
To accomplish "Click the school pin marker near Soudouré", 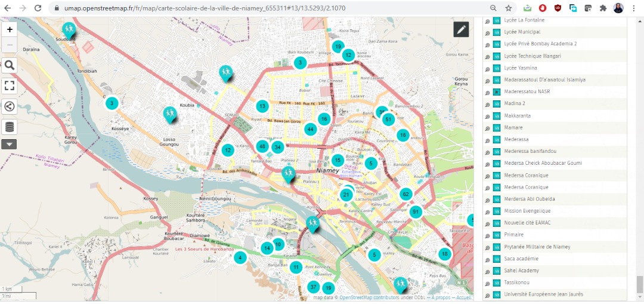I will click(x=69, y=29).
